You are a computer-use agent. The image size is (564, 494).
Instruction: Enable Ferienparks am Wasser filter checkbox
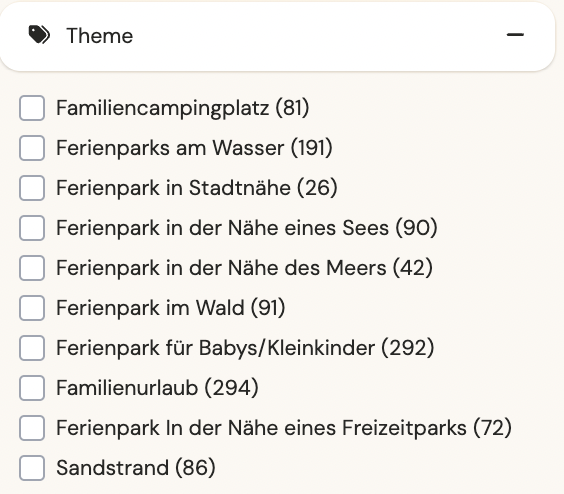[x=32, y=148]
